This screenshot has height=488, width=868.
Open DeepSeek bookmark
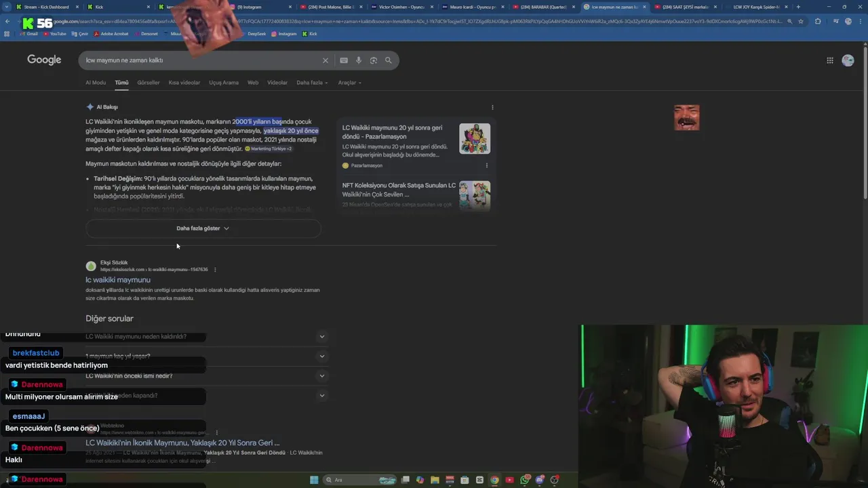coord(254,33)
